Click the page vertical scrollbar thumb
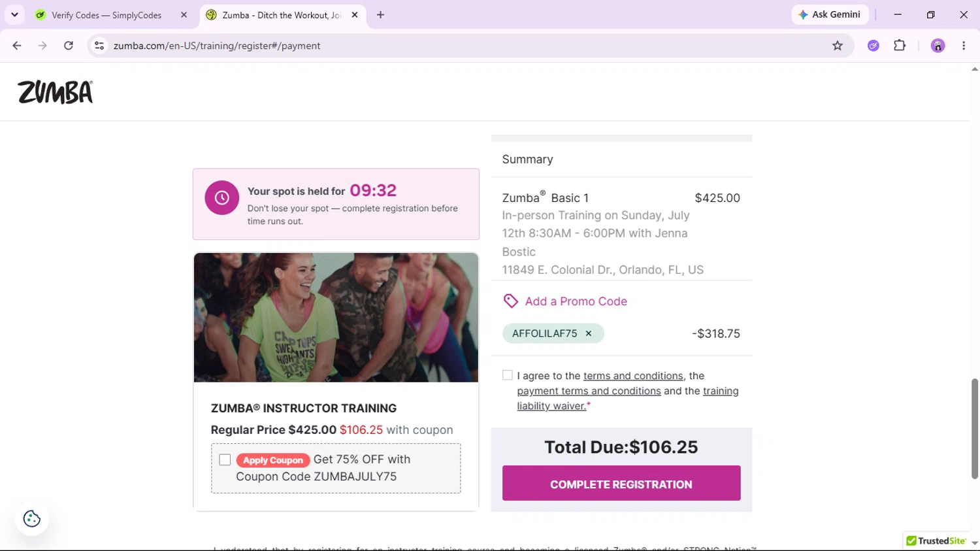 pyautogui.click(x=974, y=428)
